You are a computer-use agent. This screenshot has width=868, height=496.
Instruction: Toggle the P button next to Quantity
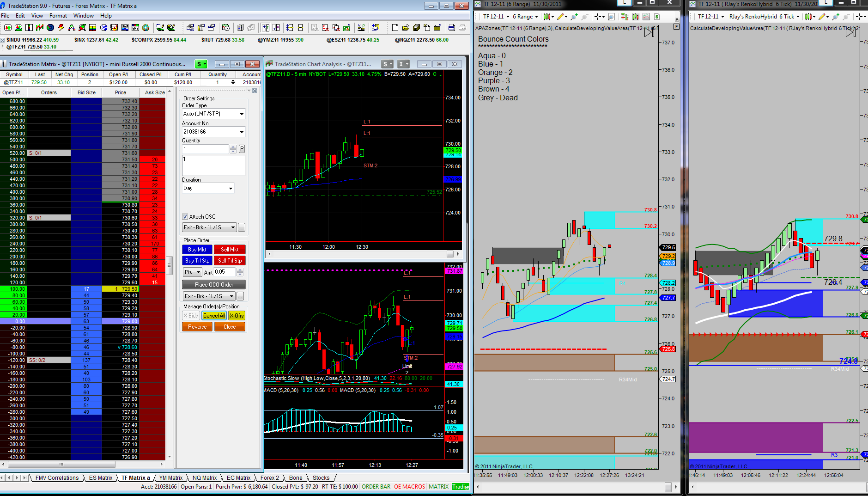click(x=242, y=149)
